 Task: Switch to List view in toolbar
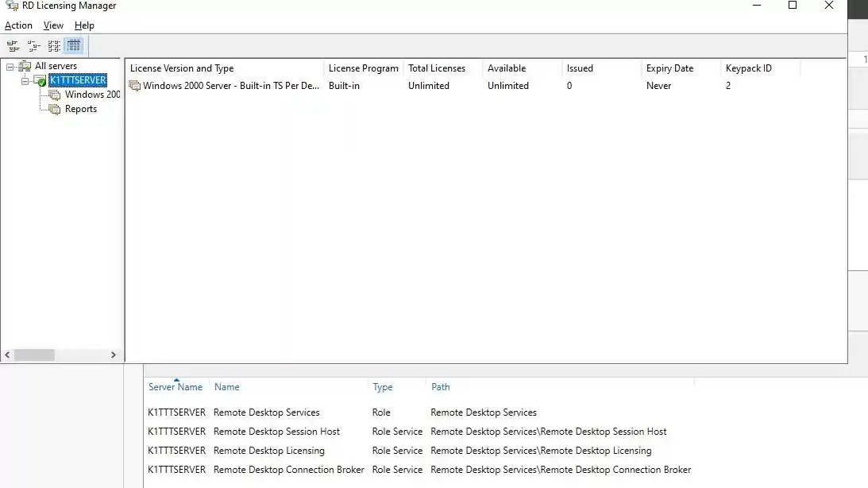(x=54, y=46)
